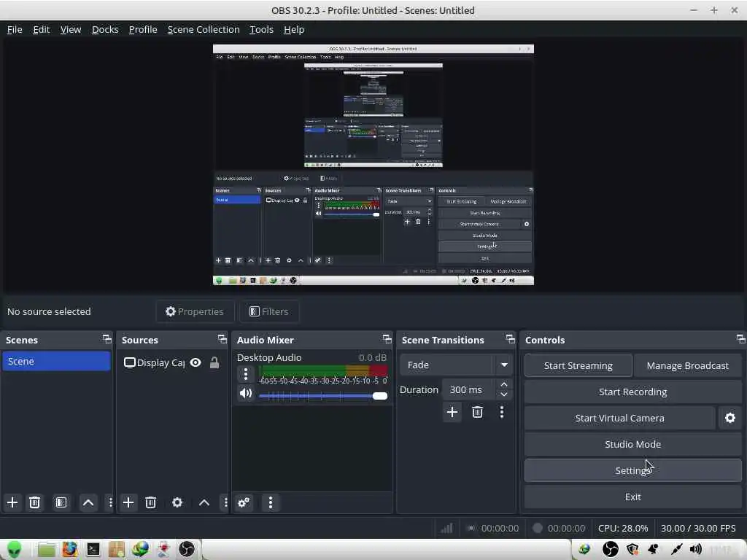
Task: Move scene up with arrow icon
Action: [x=88, y=502]
